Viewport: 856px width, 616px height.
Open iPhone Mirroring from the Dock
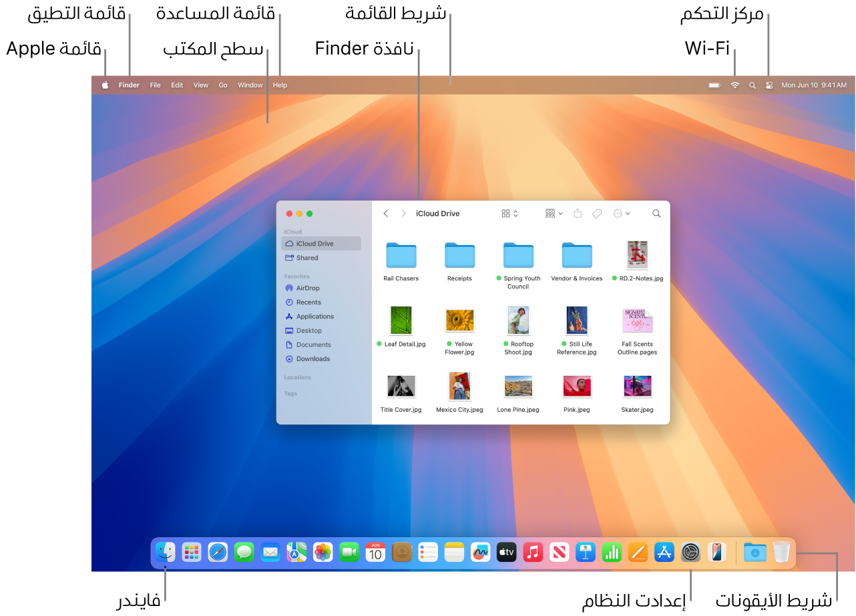coord(716,552)
